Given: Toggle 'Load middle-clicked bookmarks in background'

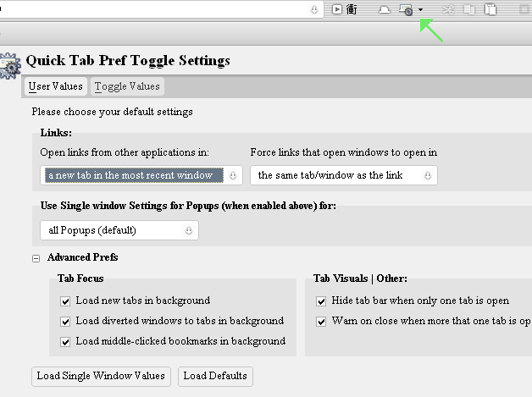Looking at the screenshot, I should pyautogui.click(x=65, y=342).
